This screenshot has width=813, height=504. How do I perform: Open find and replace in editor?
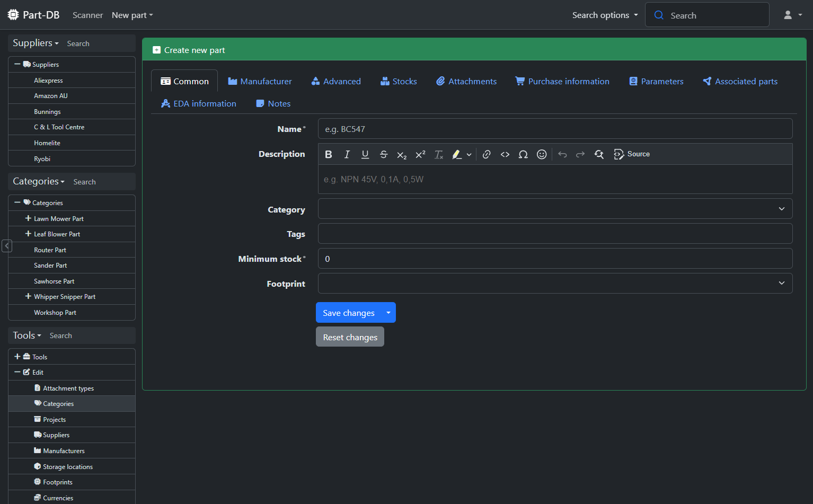pyautogui.click(x=599, y=154)
